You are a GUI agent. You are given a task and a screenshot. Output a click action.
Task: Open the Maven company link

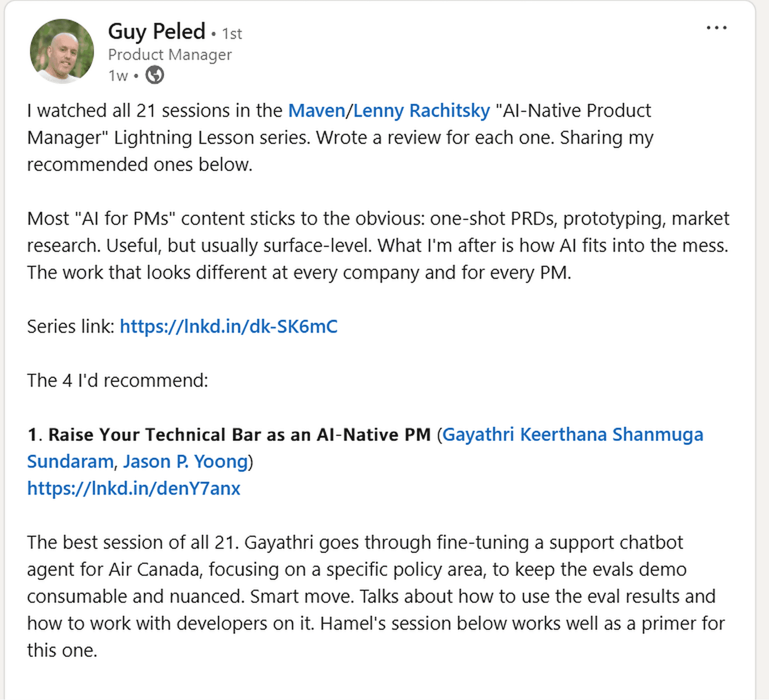tap(316, 111)
